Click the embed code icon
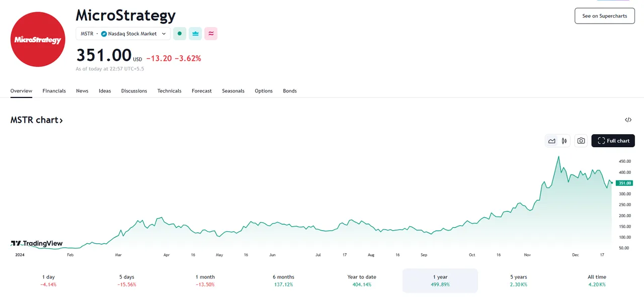This screenshot has height=297, width=644. point(628,120)
